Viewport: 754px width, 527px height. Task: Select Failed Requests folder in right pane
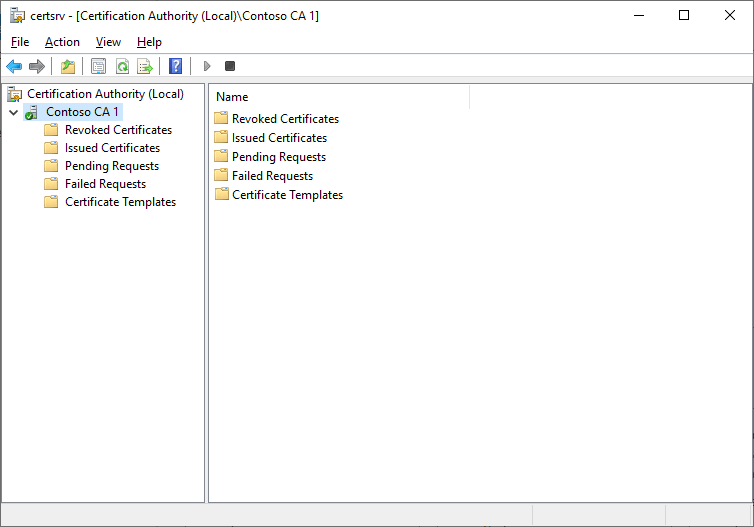(x=272, y=176)
